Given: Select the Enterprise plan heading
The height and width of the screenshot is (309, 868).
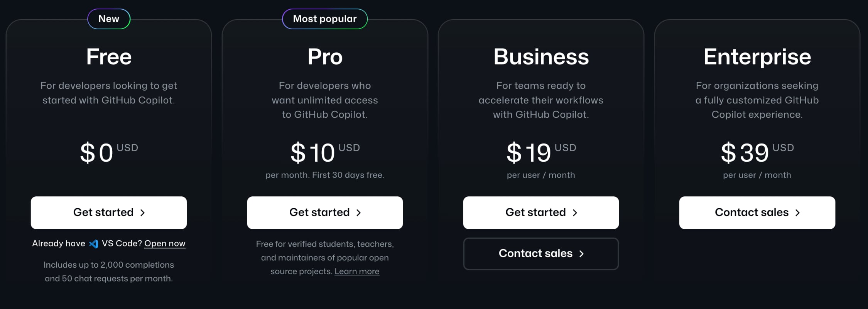Looking at the screenshot, I should pyautogui.click(x=757, y=57).
